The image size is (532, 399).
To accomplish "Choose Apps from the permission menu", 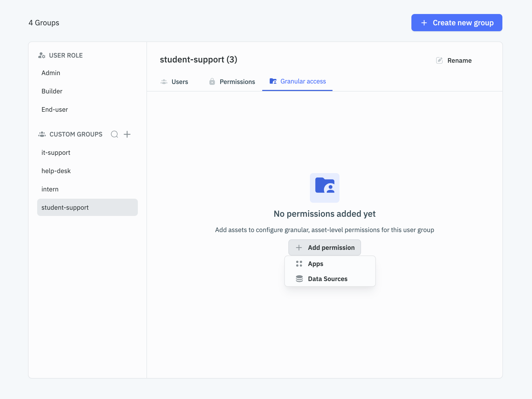I will pyautogui.click(x=316, y=264).
